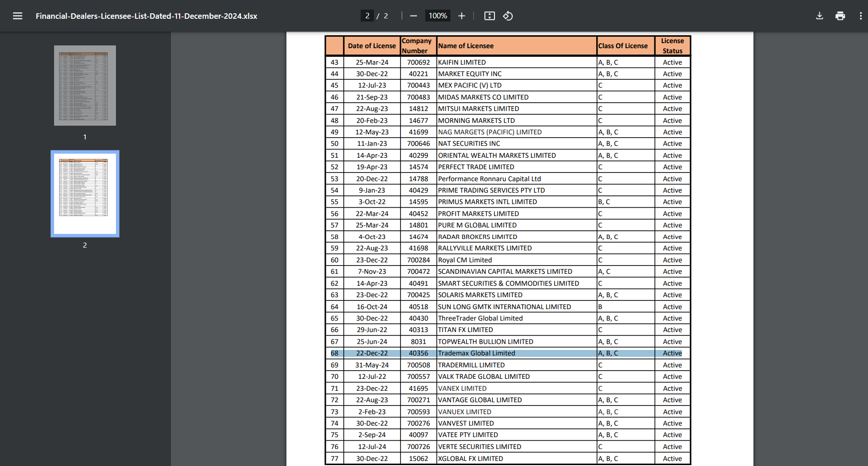The height and width of the screenshot is (466, 868).
Task: Select SOLARIS MARKETS LIMITED cell
Action: coord(516,295)
